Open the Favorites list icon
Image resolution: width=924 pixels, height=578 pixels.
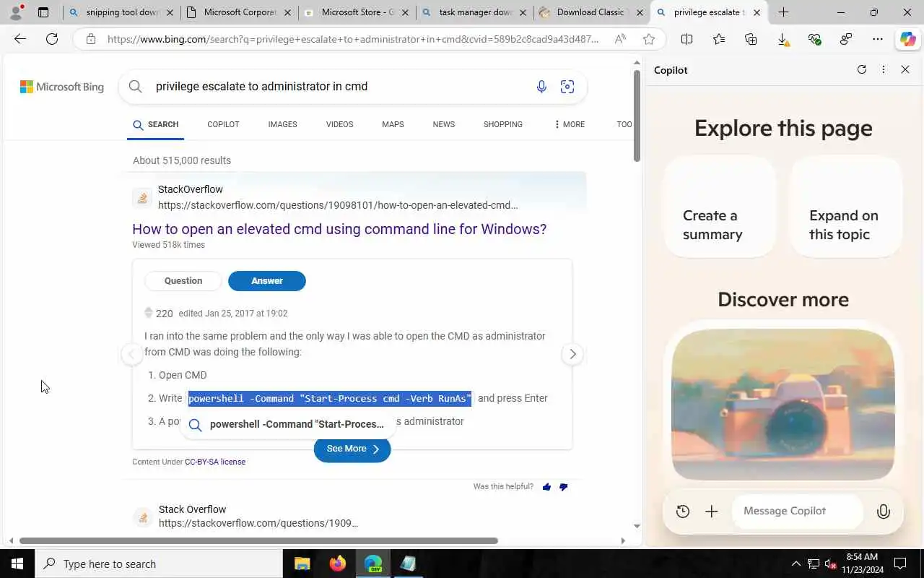(718, 39)
